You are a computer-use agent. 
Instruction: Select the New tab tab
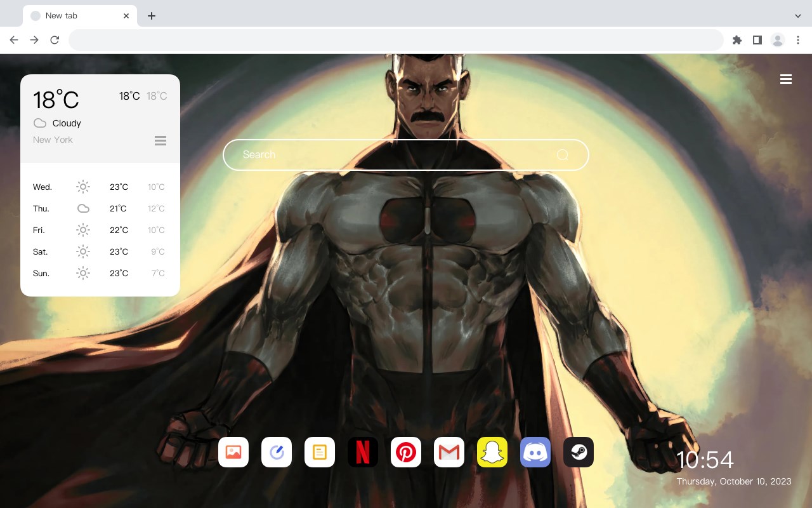[x=80, y=16]
